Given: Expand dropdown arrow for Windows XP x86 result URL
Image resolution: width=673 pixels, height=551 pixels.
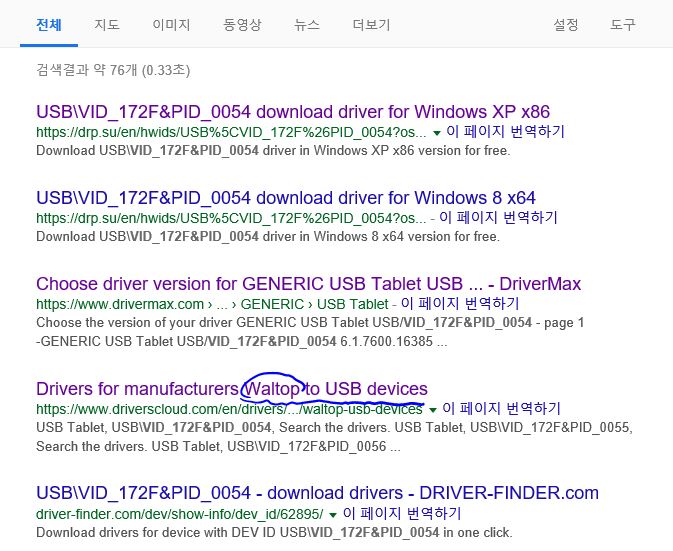Looking at the screenshot, I should point(437,133).
